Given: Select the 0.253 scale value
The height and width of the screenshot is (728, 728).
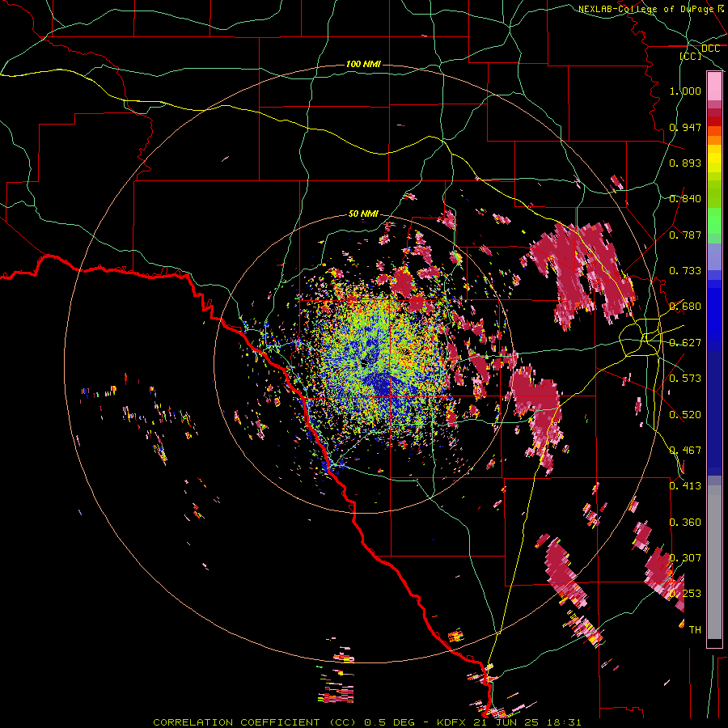Looking at the screenshot, I should 685,594.
